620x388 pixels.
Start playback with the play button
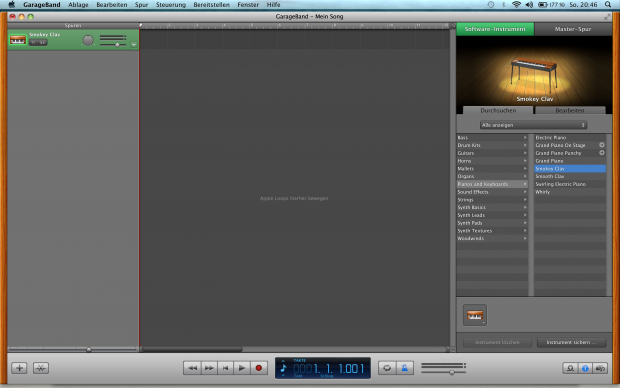(242, 368)
